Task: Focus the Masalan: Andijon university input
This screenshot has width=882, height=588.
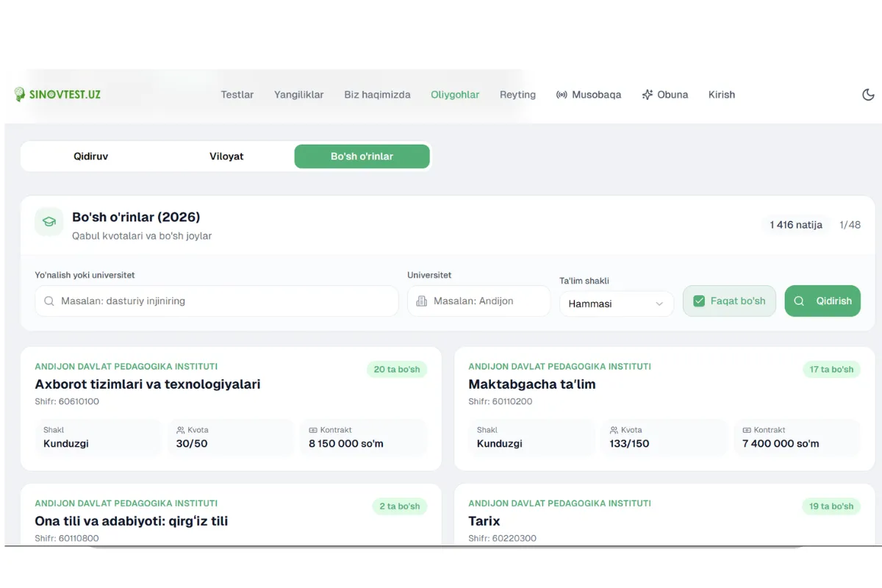Action: click(478, 301)
